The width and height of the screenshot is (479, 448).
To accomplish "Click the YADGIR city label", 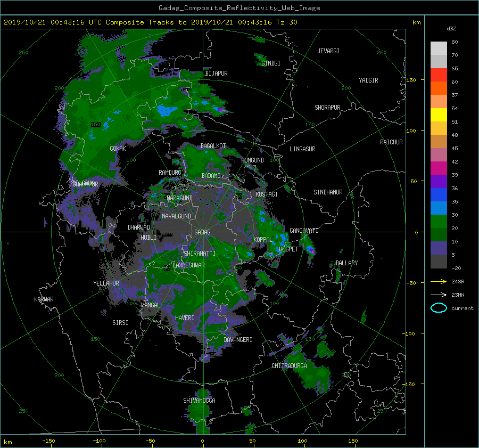I will point(368,80).
